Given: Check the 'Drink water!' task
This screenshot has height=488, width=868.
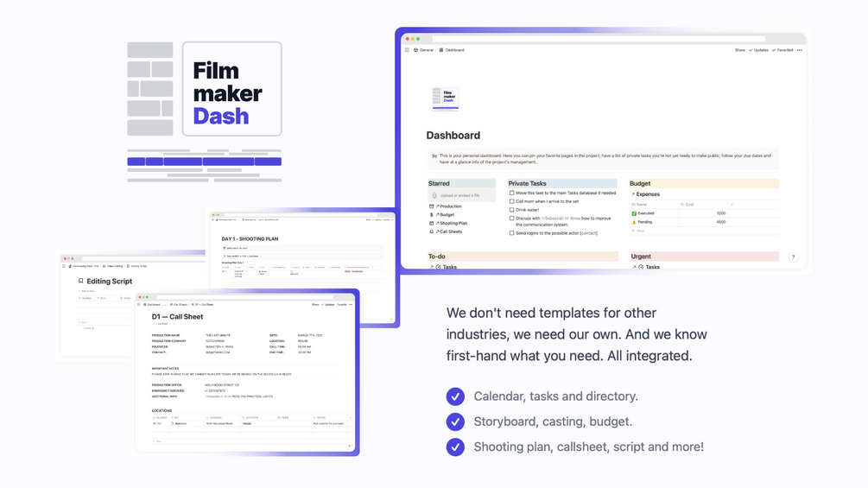Looking at the screenshot, I should pyautogui.click(x=511, y=210).
